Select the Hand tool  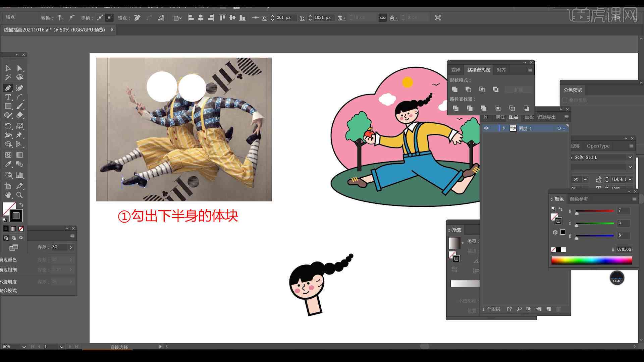pyautogui.click(x=8, y=195)
